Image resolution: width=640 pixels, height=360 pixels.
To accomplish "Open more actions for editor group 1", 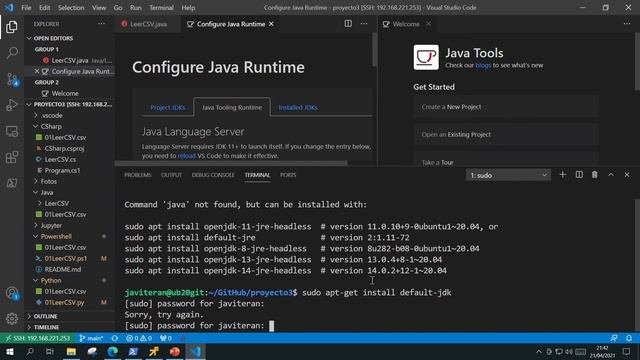I will (364, 24).
